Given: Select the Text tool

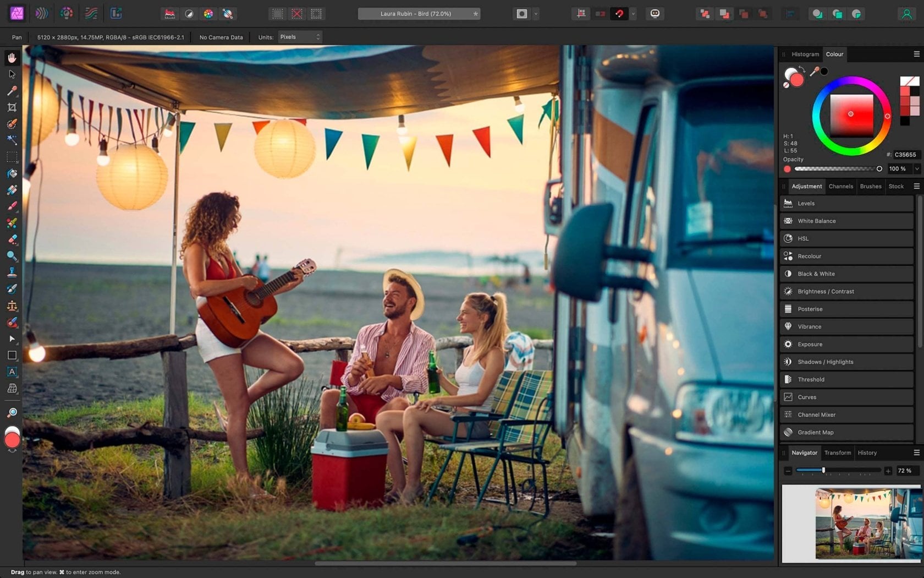Looking at the screenshot, I should (x=12, y=372).
